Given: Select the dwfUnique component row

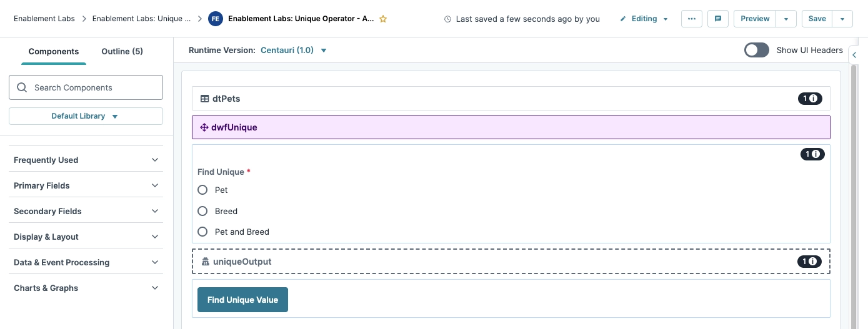Looking at the screenshot, I should pos(511,127).
